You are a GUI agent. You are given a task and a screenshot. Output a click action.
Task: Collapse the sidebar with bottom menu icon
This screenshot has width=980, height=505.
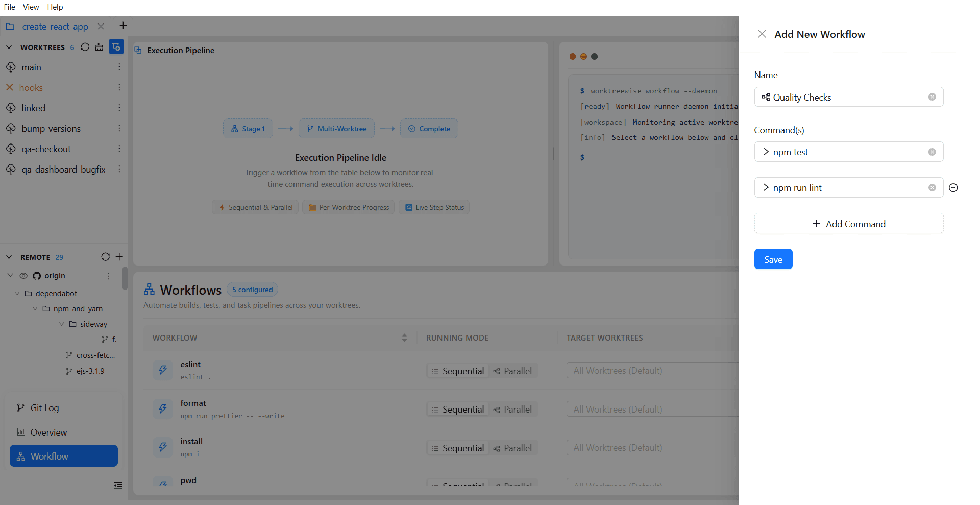point(118,486)
